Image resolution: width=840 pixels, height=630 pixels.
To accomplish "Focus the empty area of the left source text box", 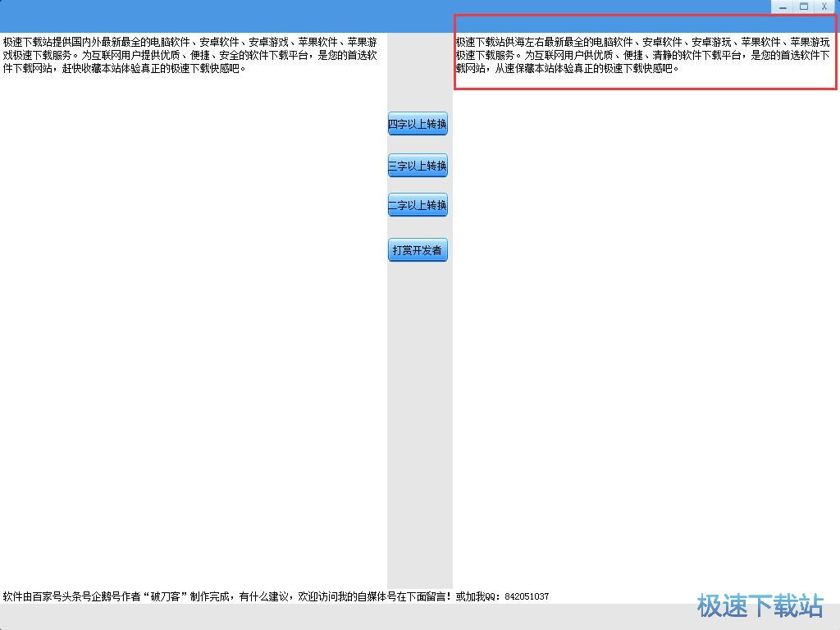I will (193, 328).
